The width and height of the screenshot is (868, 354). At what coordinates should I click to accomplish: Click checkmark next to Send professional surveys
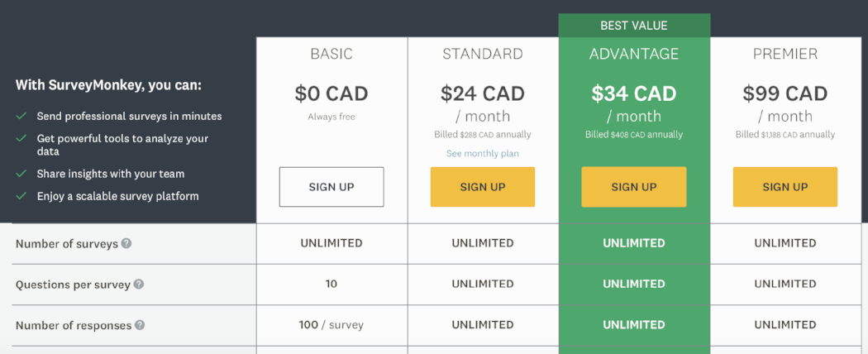pos(21,117)
